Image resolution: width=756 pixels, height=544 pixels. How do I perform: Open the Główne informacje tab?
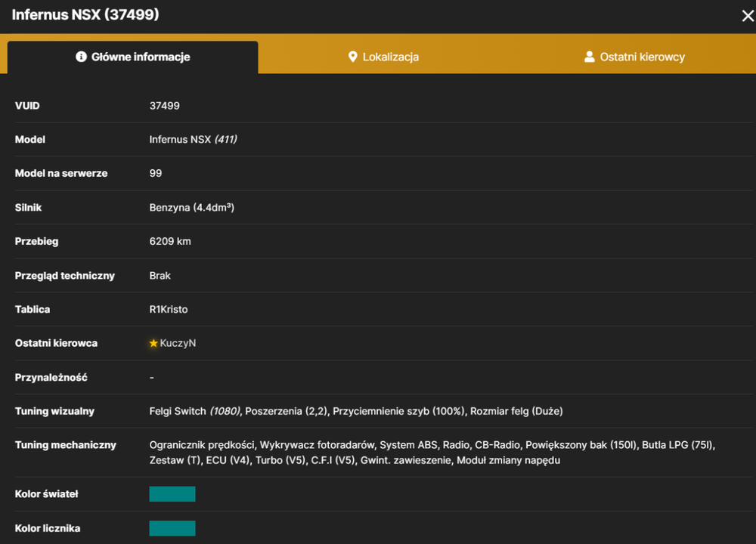tap(132, 57)
